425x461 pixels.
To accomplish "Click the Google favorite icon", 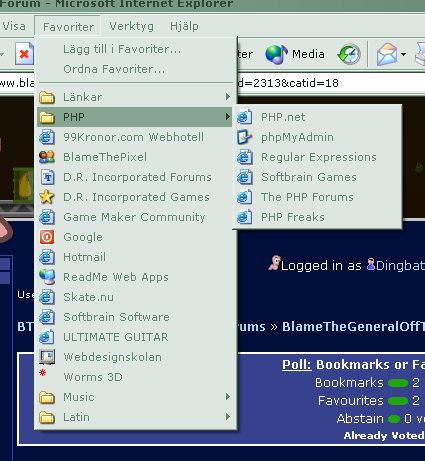I will tap(47, 237).
